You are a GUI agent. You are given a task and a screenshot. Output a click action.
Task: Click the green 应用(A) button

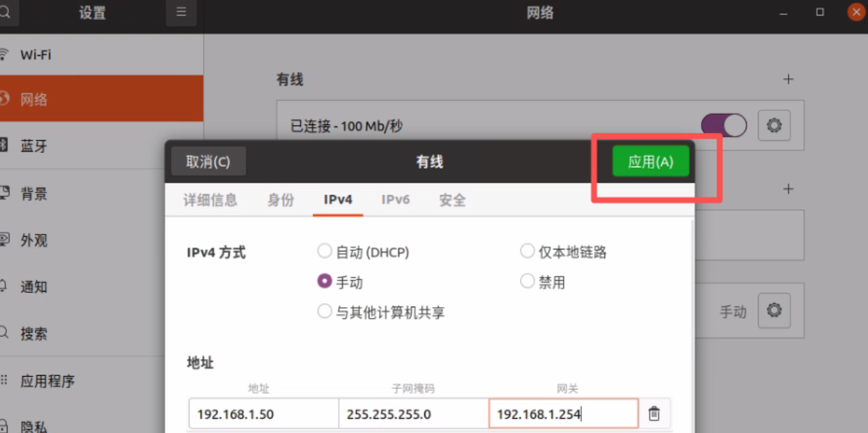(650, 162)
